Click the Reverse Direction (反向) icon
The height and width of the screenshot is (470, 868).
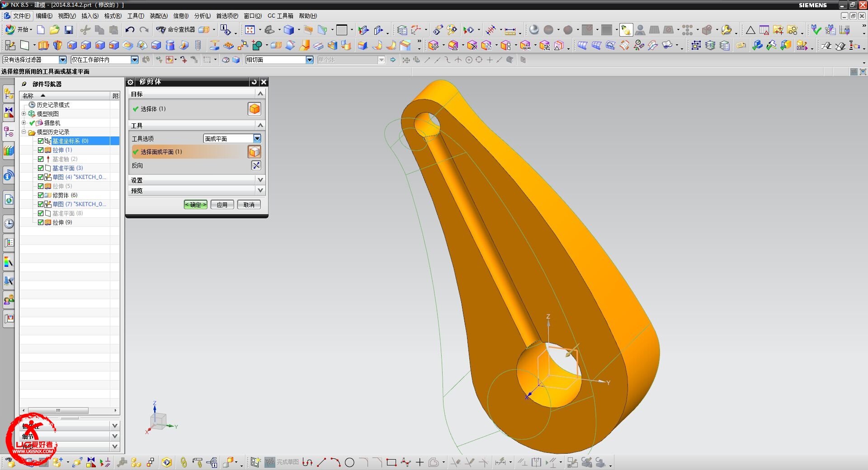tap(256, 165)
